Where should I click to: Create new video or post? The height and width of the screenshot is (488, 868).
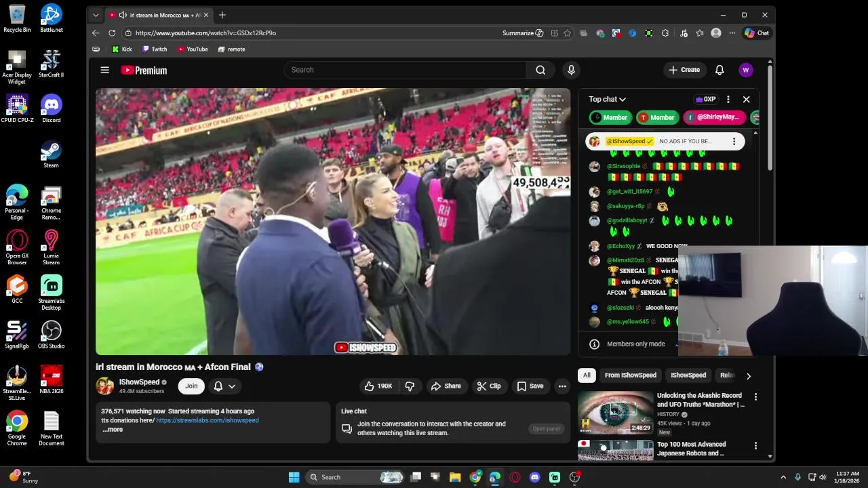coord(684,70)
